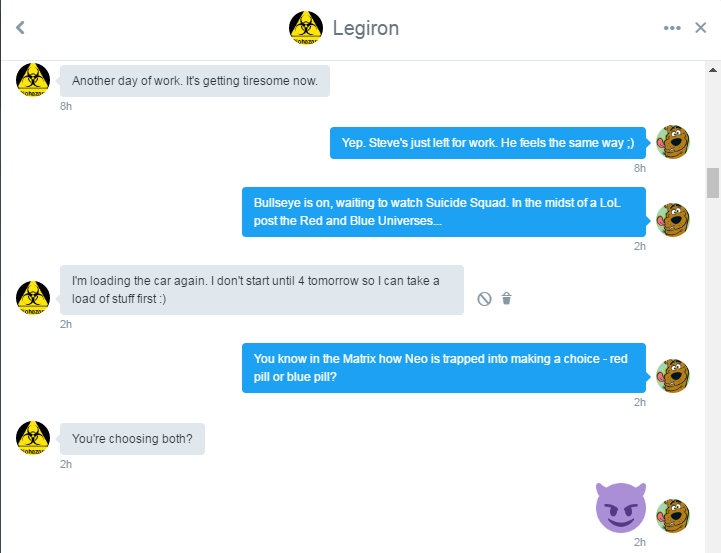Viewport: 721px width, 553px height.
Task: Click Scooby avatar beside 'Steve's just left' message
Action: pos(672,142)
